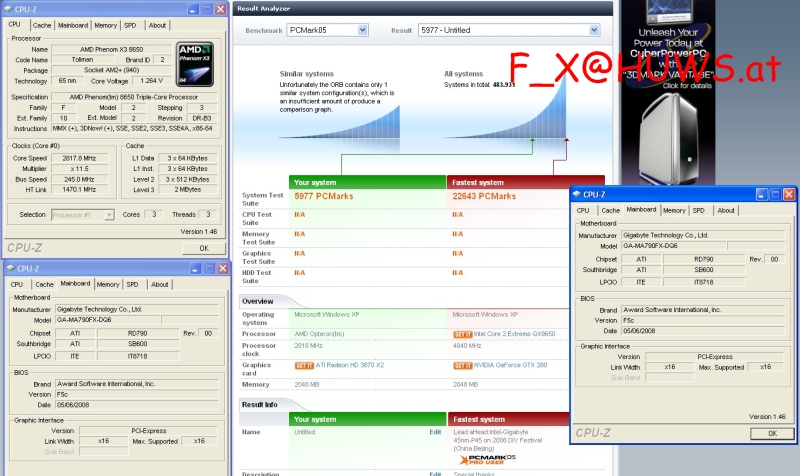Image resolution: width=800 pixels, height=476 pixels.
Task: Click GET IT badge next to Intel Core 2 Extreme
Action: (x=462, y=334)
